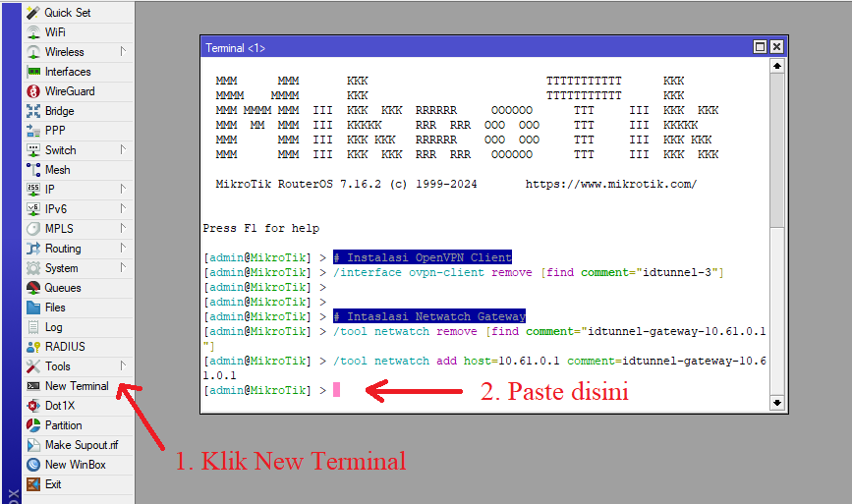Click 'Press F1 for help' text
Screen dimensions: 852x504
260,228
